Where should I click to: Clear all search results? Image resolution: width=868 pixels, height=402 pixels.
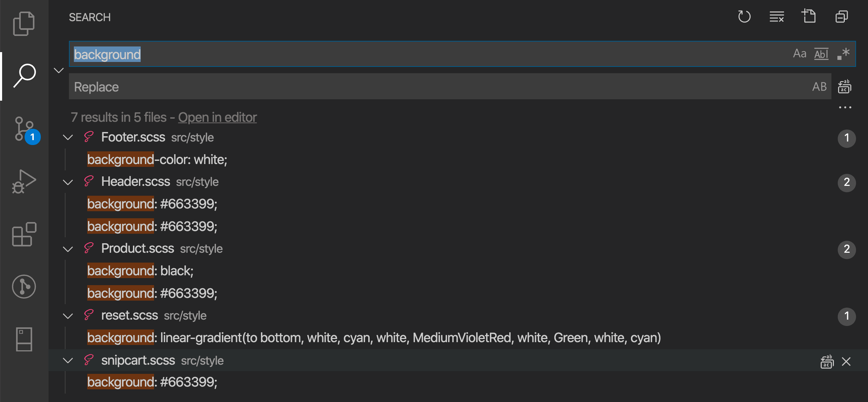777,17
